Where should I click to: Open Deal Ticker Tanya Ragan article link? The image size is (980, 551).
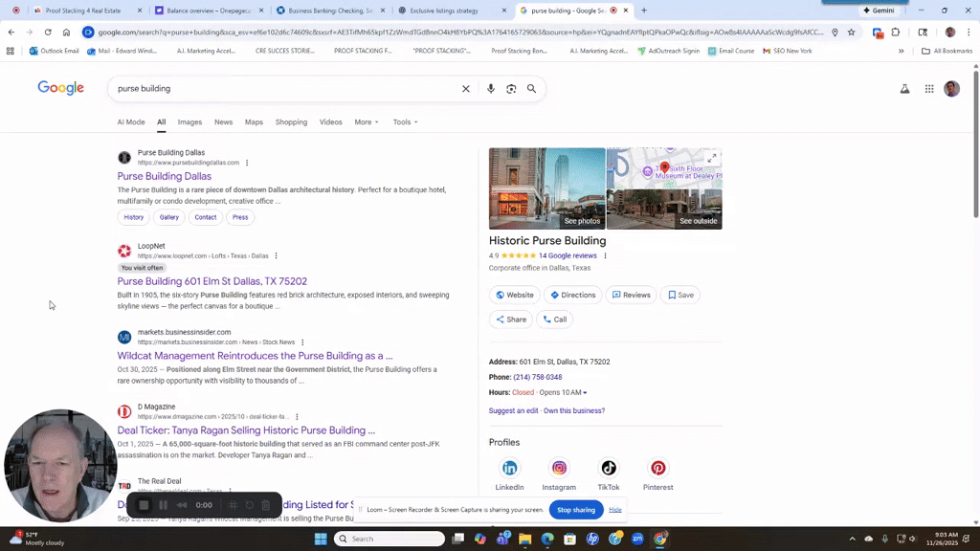tap(246, 430)
